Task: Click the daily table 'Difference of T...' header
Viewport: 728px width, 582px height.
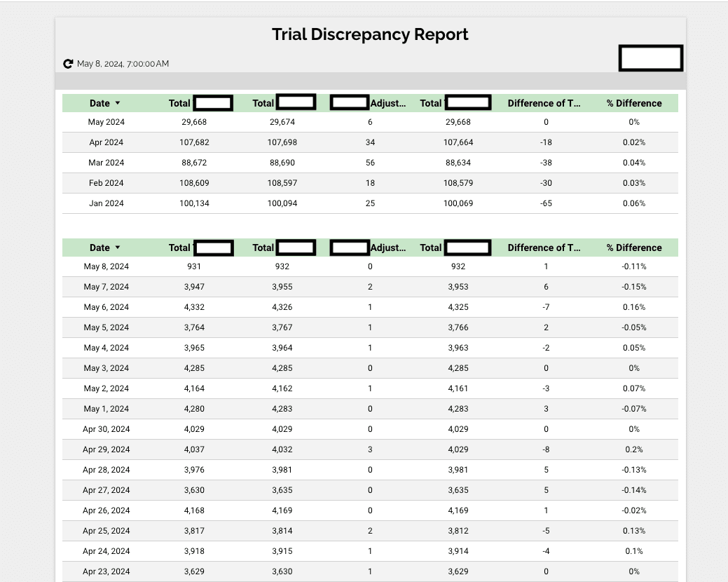Action: (544, 248)
